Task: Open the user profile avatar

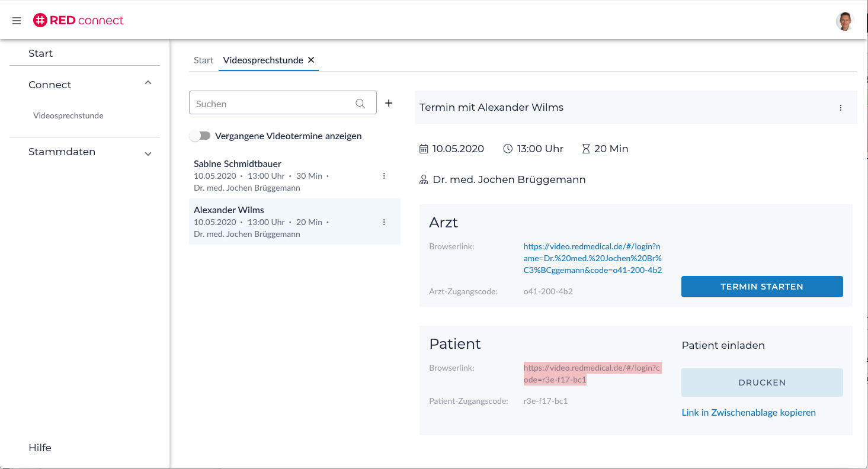Action: click(844, 21)
